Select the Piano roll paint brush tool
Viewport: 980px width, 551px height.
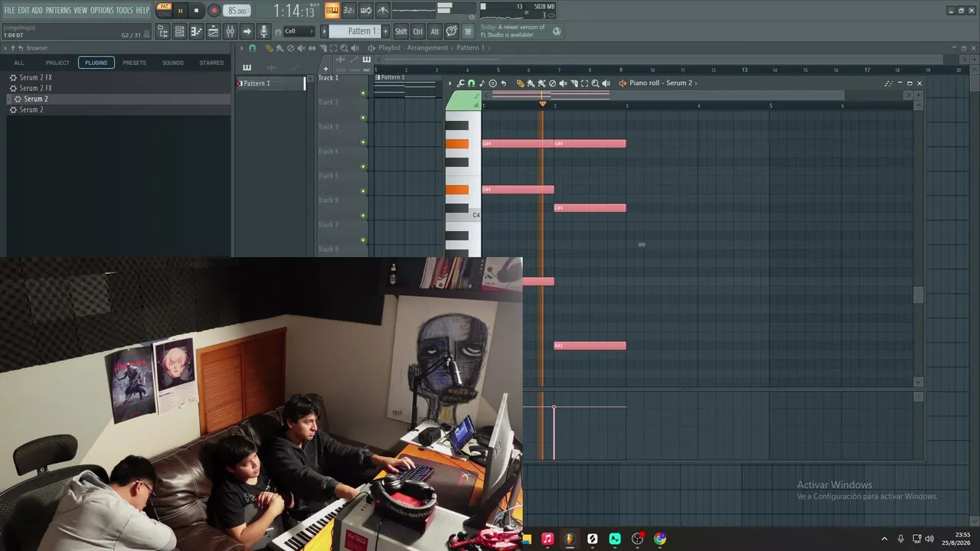[531, 83]
